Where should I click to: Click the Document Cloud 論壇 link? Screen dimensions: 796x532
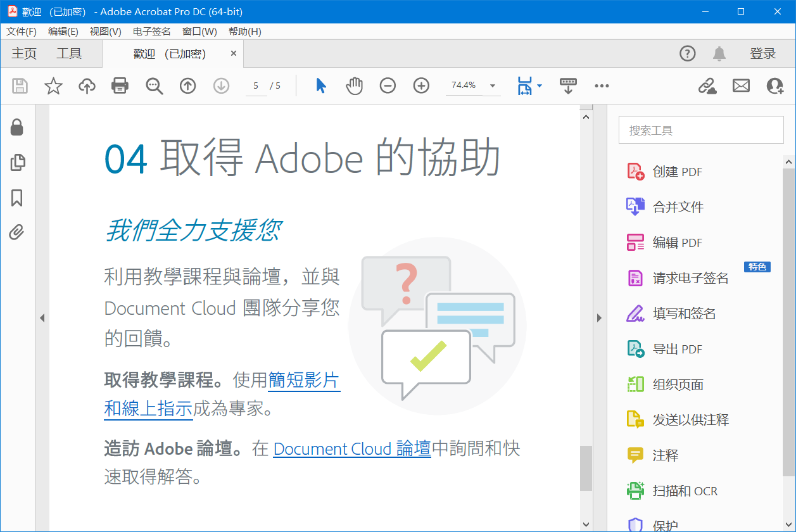click(x=351, y=448)
